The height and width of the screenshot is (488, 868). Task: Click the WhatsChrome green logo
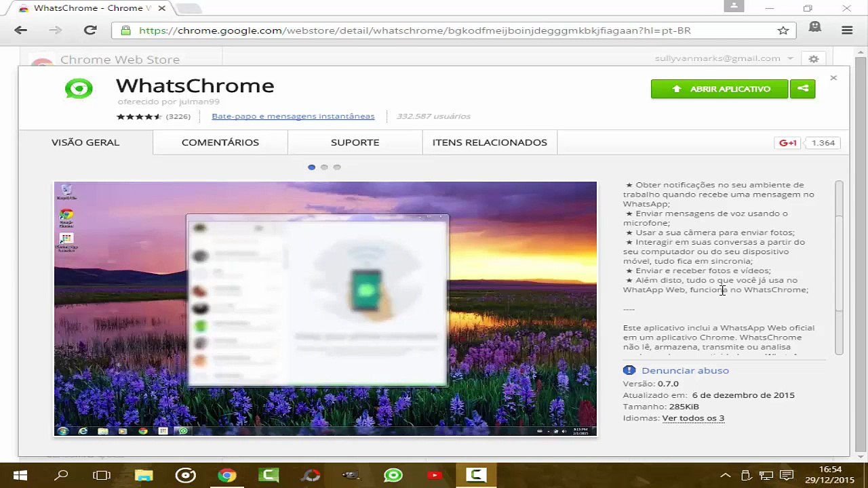tap(79, 89)
